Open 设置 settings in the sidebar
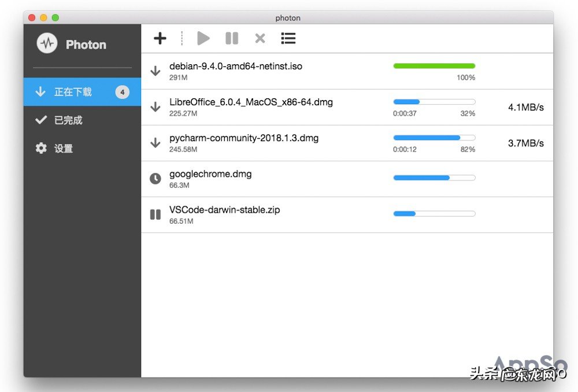This screenshot has width=578, height=392. tap(82, 148)
